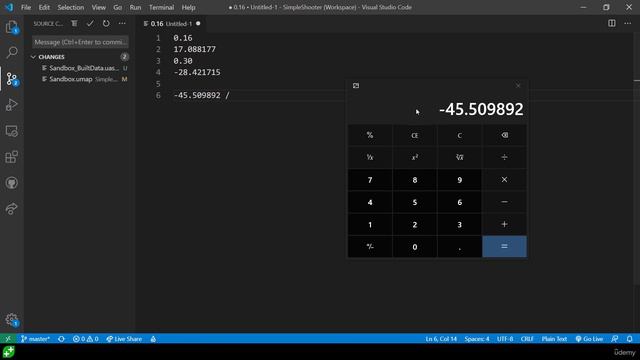Synchronize changes in status bar

[x=61, y=339]
